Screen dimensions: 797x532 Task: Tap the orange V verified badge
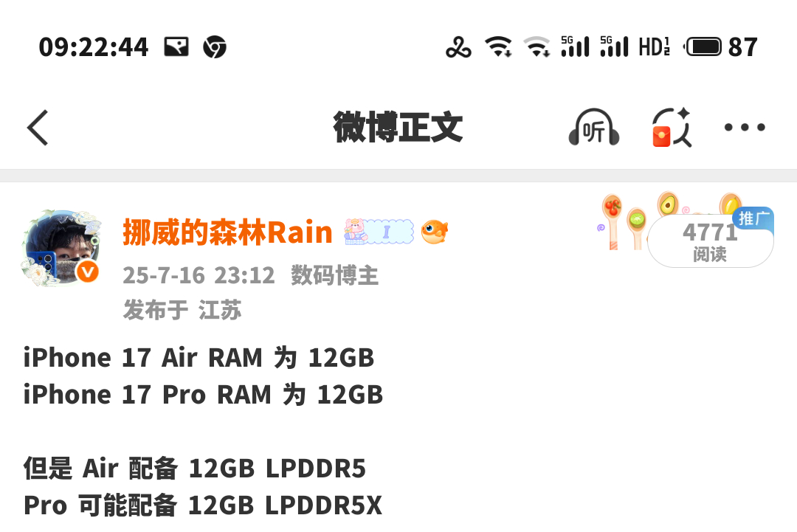click(x=87, y=272)
